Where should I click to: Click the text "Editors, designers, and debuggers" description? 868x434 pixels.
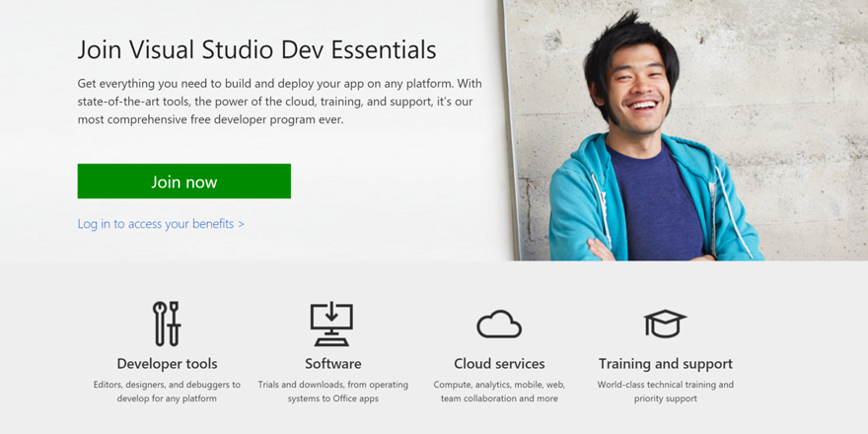point(167,392)
